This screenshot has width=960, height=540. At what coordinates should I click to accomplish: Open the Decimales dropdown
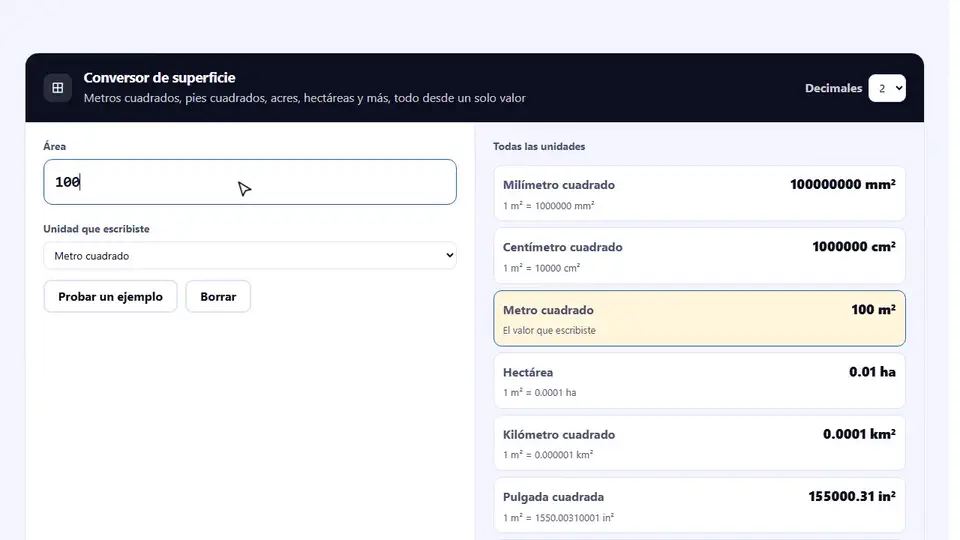[887, 88]
